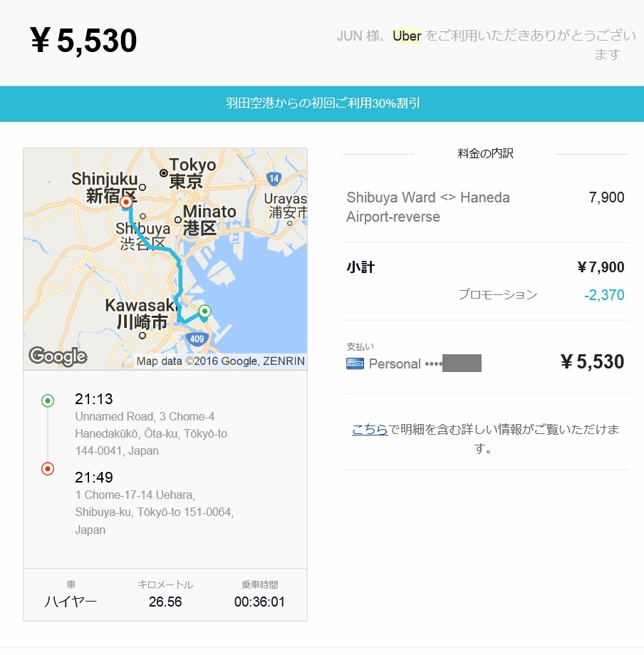
Task: Click the こちら link for detailed information
Action: pyautogui.click(x=370, y=429)
